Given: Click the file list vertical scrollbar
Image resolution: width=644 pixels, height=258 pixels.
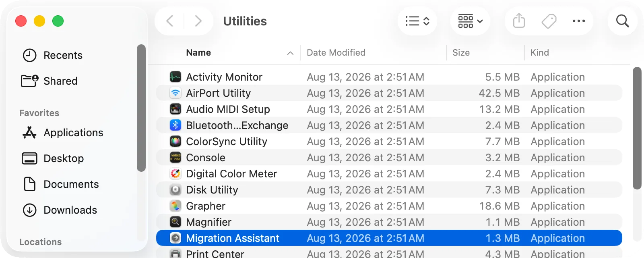Looking at the screenshot, I should (x=637, y=128).
